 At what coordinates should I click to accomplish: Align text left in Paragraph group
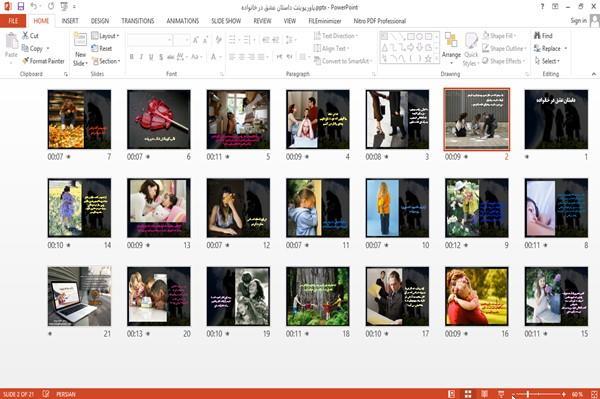tap(232, 57)
